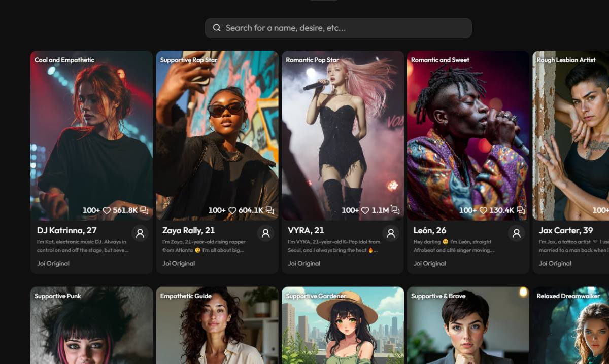
Task: Open the Relaxed Dreamwalker character card
Action: click(x=570, y=325)
